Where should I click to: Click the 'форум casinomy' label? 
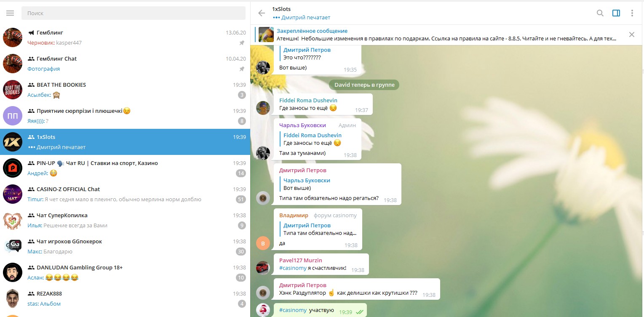(335, 215)
